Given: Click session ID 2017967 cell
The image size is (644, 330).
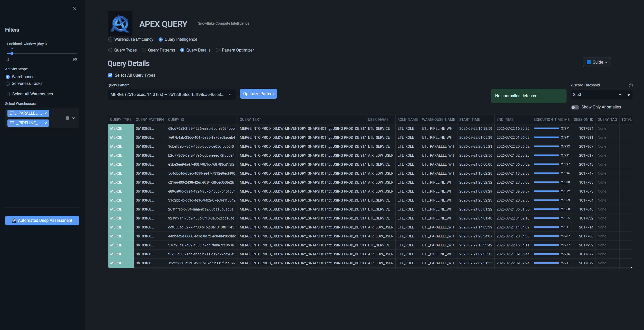Looking at the screenshot, I should point(583,147).
